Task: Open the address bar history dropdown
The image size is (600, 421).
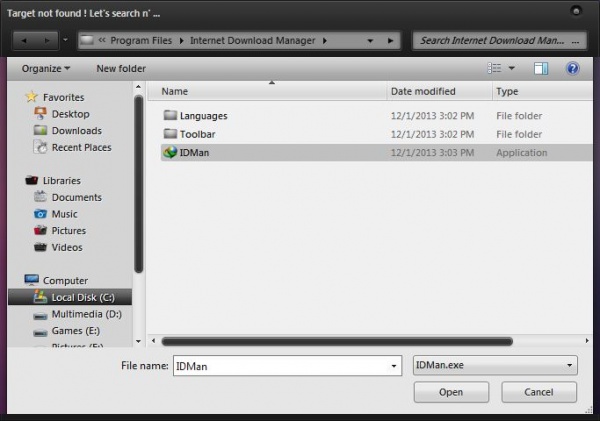Action: [370, 41]
